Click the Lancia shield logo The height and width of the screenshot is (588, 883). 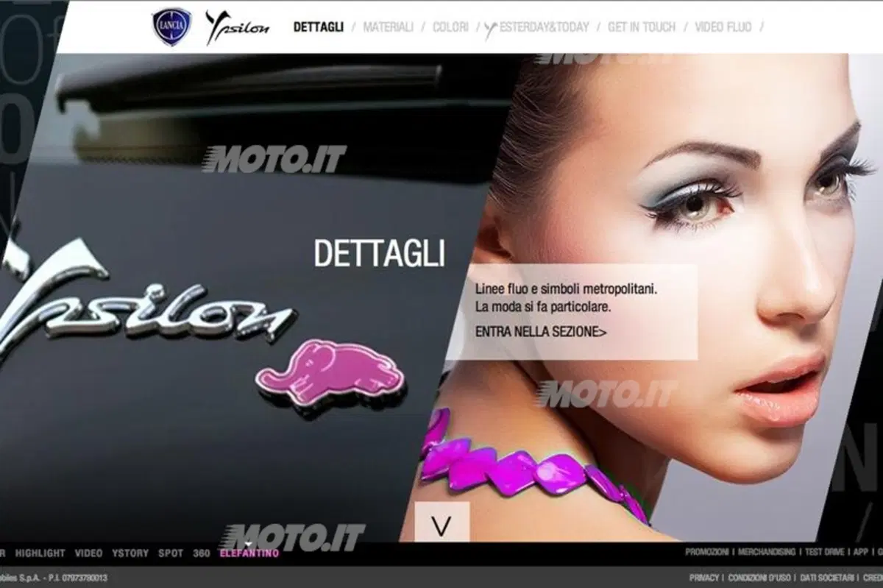pyautogui.click(x=171, y=26)
